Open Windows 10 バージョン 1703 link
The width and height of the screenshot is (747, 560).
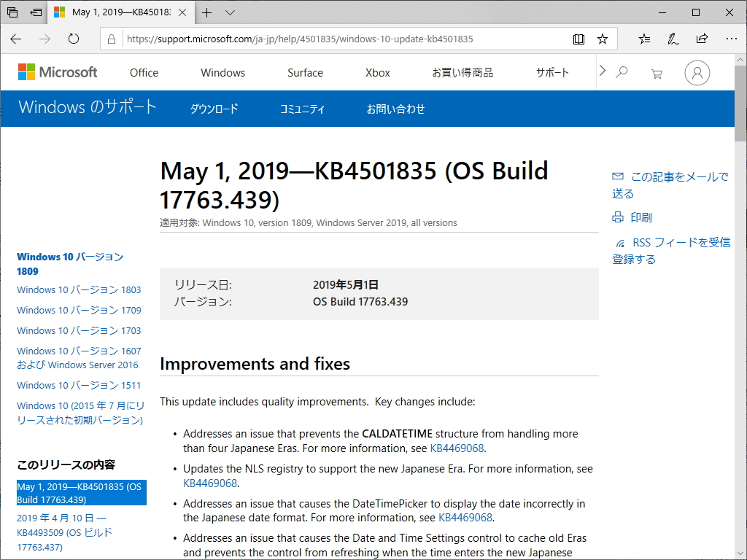[79, 331]
